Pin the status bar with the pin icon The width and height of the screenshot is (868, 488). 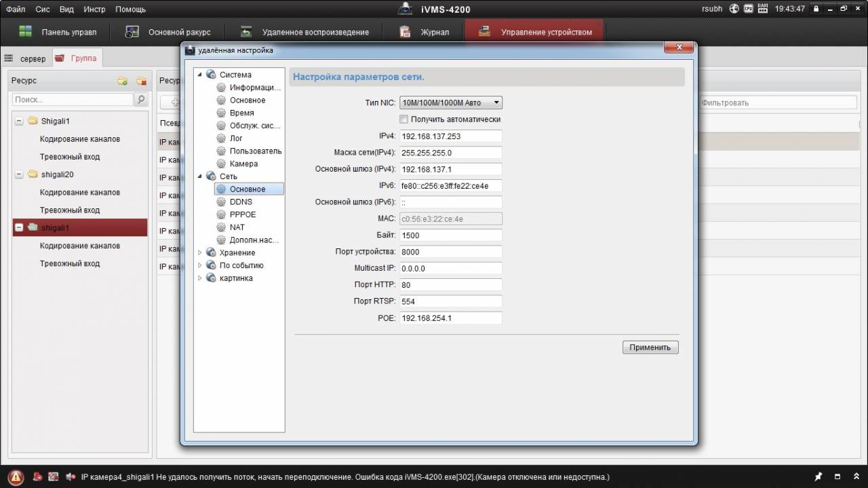tap(818, 476)
